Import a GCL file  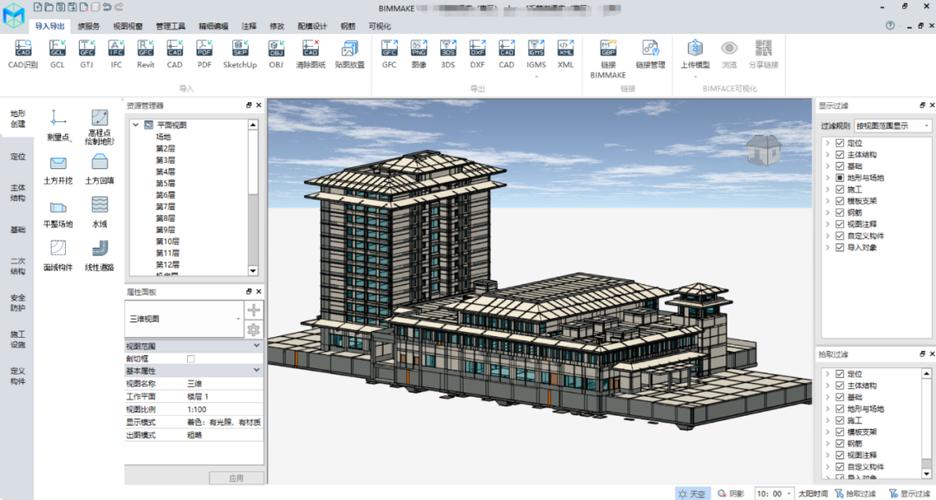(57, 54)
